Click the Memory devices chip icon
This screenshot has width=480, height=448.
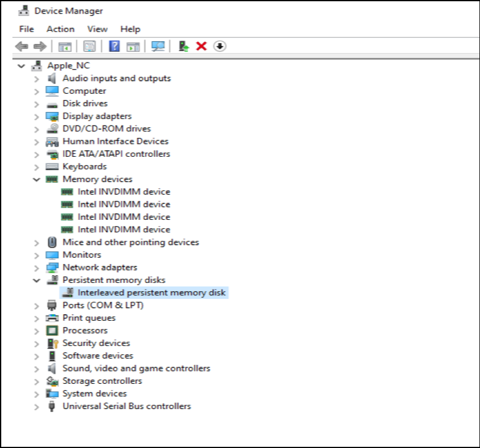pyautogui.click(x=52, y=179)
